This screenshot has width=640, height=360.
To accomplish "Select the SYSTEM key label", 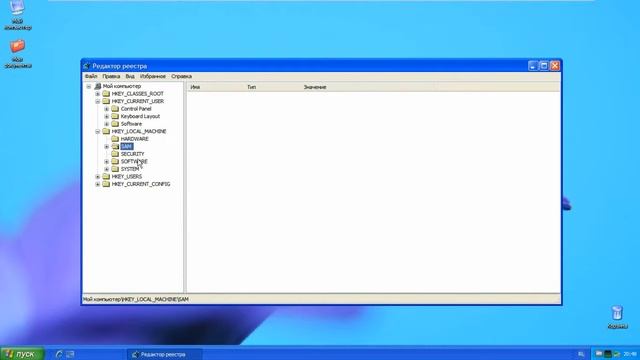I will coord(130,169).
